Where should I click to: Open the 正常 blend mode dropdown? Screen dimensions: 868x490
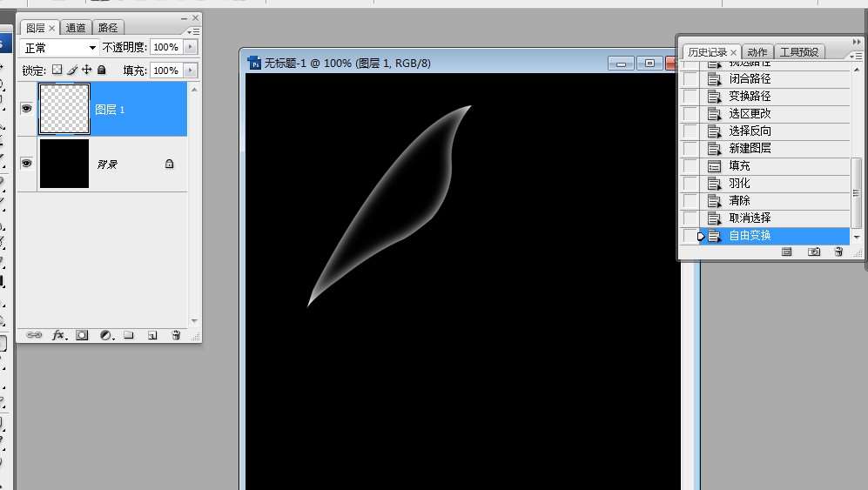pos(59,48)
